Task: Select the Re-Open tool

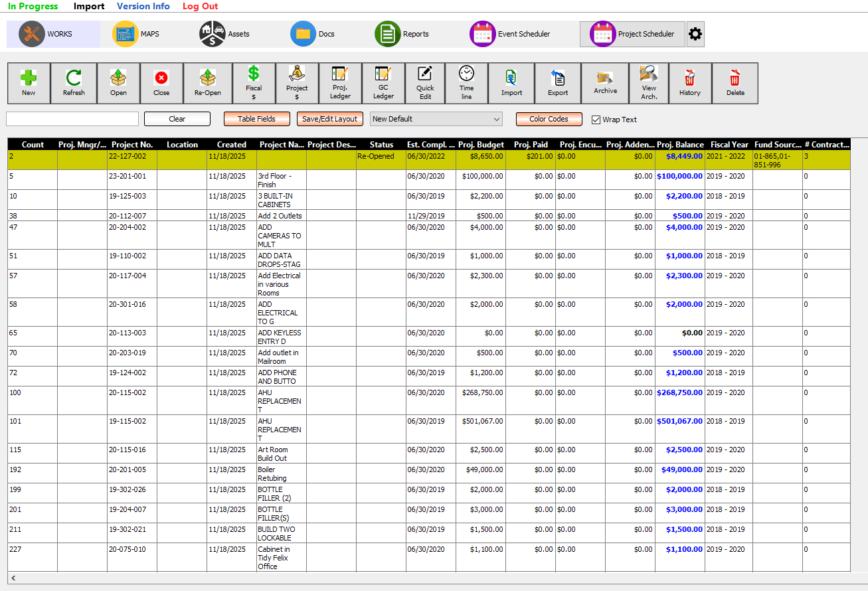Action: tap(207, 82)
